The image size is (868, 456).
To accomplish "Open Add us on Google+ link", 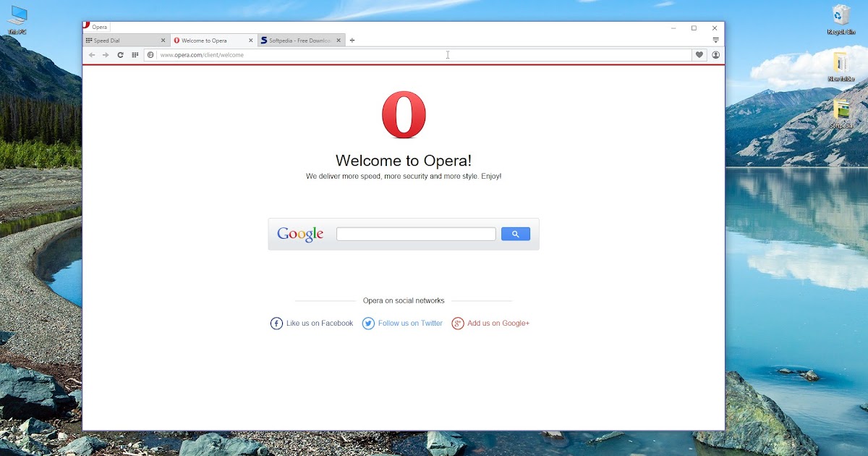I will click(x=498, y=324).
